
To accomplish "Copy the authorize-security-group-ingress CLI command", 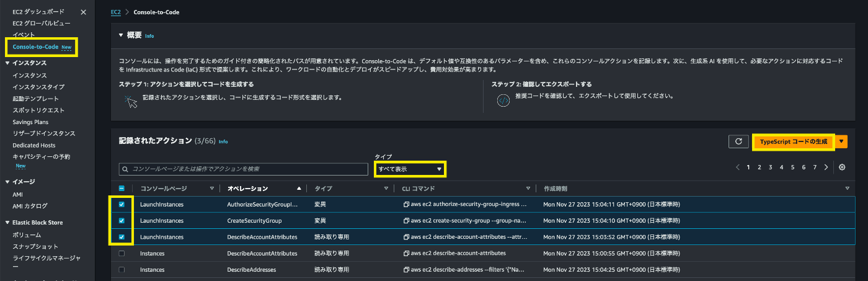I will point(405,203).
